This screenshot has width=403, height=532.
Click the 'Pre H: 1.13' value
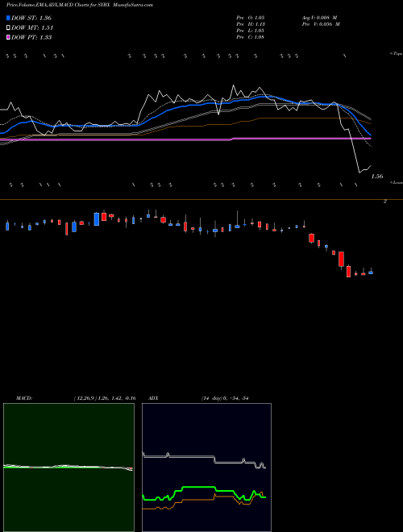point(251,24)
